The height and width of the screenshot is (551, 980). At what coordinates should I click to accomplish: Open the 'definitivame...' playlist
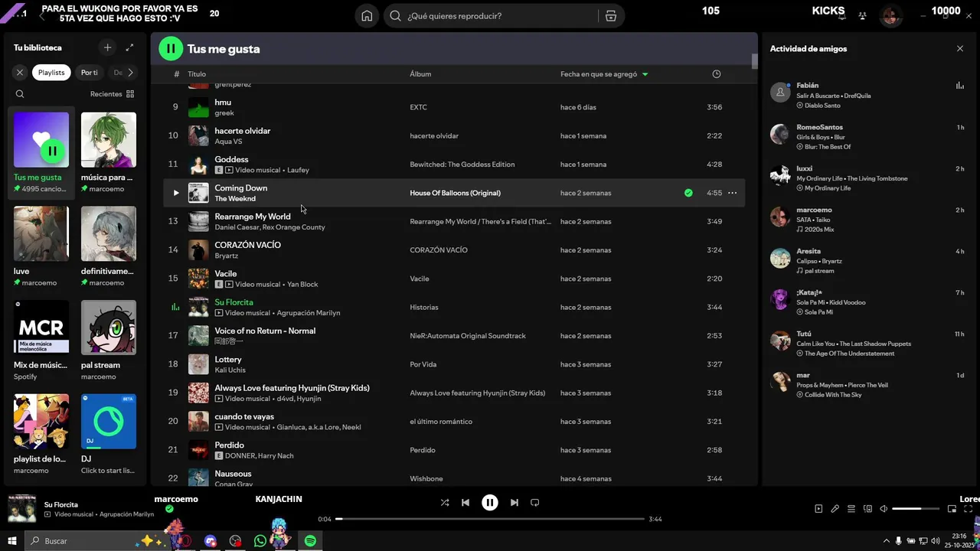tap(109, 246)
